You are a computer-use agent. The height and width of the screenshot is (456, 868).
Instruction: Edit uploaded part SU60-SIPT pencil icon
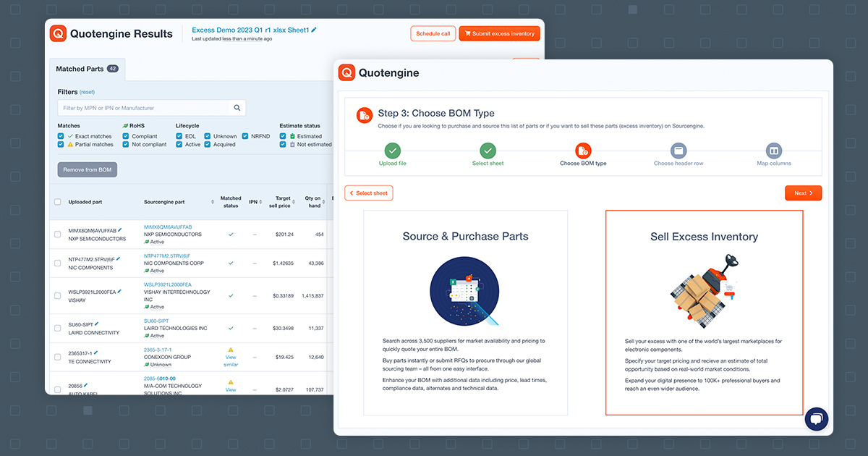click(x=97, y=324)
